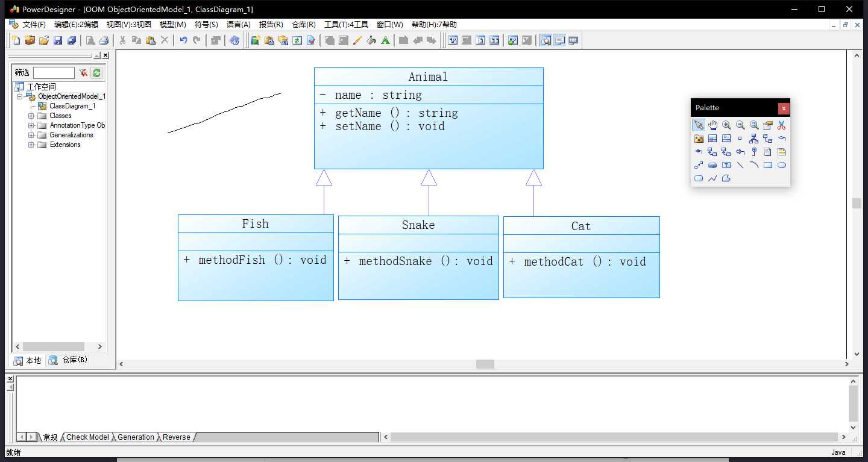The image size is (868, 462).
Task: Select the Cat class box title
Action: coord(581,226)
